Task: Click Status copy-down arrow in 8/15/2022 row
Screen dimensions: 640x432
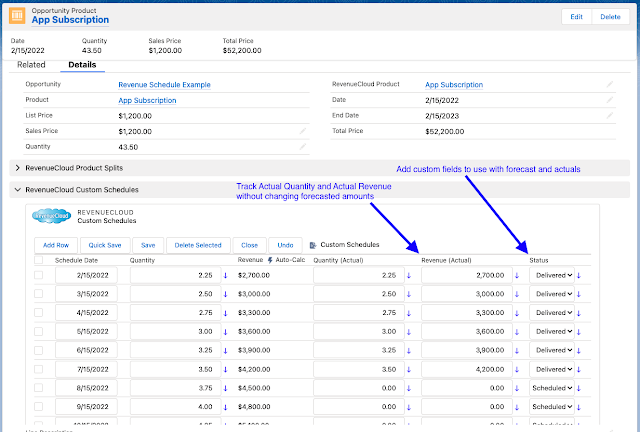Action: click(x=579, y=388)
